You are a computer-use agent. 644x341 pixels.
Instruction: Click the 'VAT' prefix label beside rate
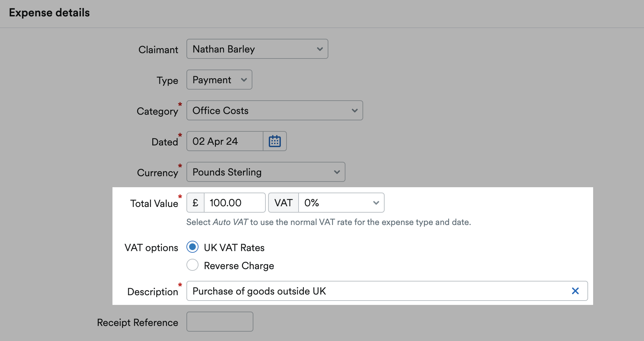pos(284,203)
